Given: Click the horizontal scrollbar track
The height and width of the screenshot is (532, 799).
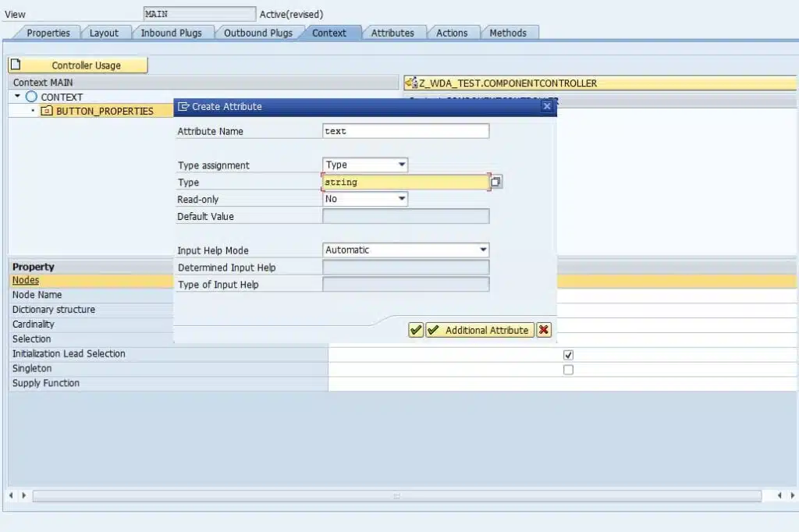Looking at the screenshot, I should pyautogui.click(x=397, y=496).
